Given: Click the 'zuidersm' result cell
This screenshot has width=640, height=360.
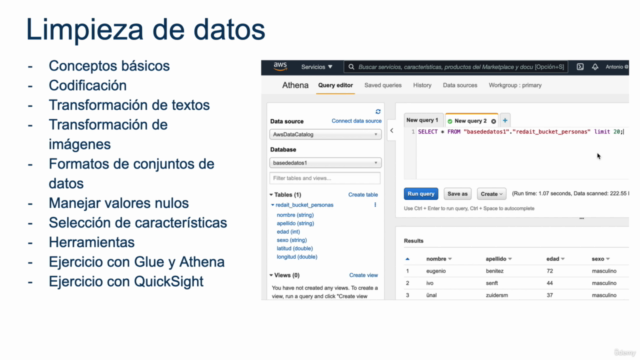Looking at the screenshot, I should [497, 295].
